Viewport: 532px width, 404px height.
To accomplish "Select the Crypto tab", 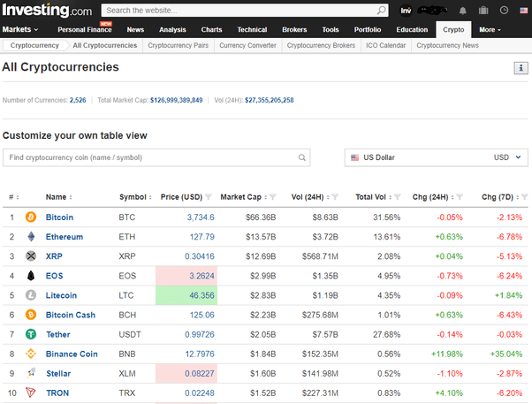I will click(453, 29).
